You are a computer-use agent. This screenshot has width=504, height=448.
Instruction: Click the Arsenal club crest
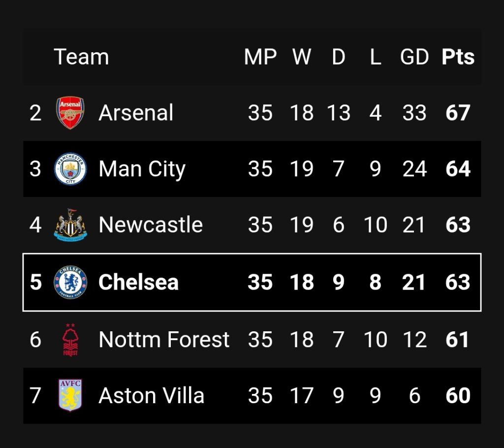(x=70, y=113)
